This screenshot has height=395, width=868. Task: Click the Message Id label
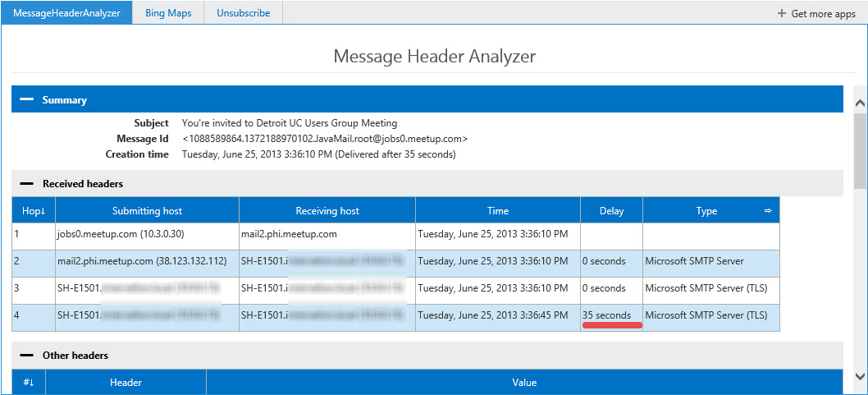point(142,139)
